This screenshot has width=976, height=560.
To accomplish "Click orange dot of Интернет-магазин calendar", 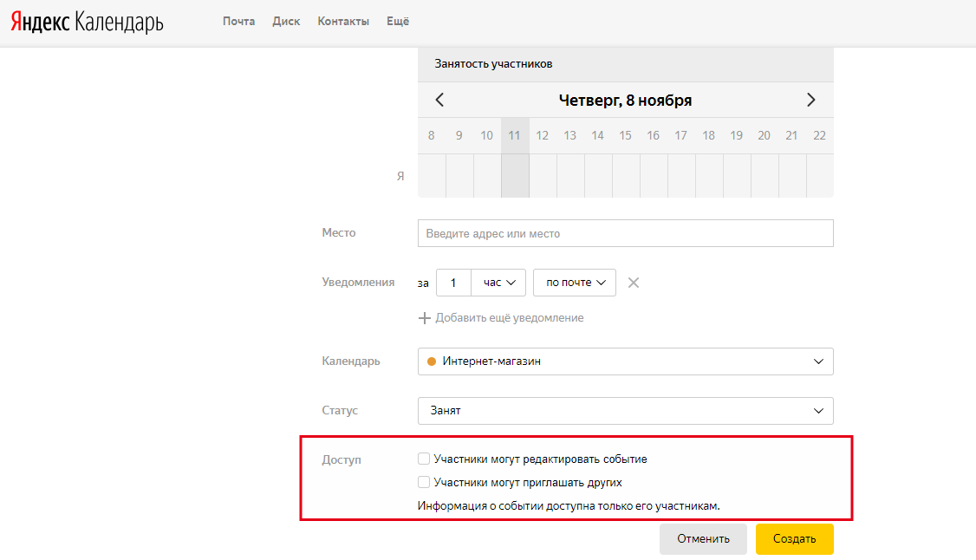I will [432, 361].
